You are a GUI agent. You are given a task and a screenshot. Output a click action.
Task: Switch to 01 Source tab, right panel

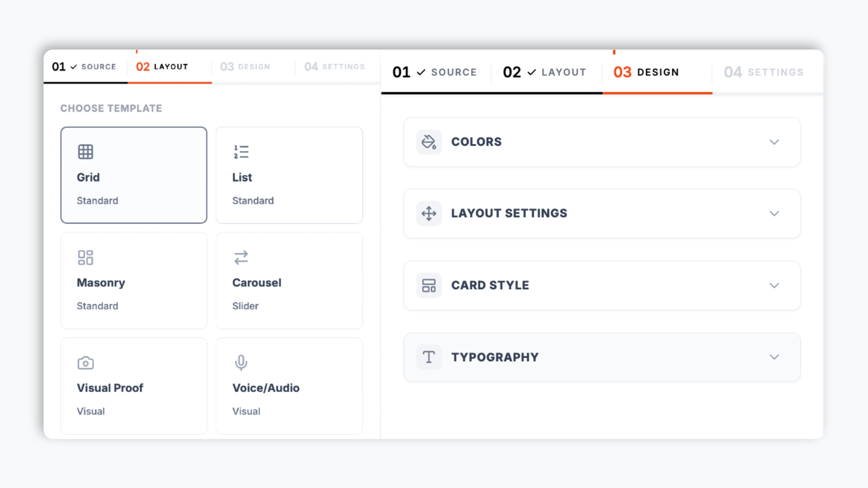[x=436, y=72]
